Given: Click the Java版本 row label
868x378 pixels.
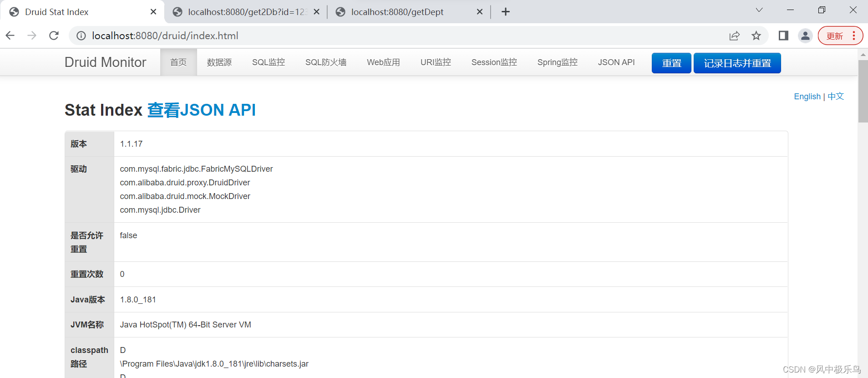Looking at the screenshot, I should [88, 300].
